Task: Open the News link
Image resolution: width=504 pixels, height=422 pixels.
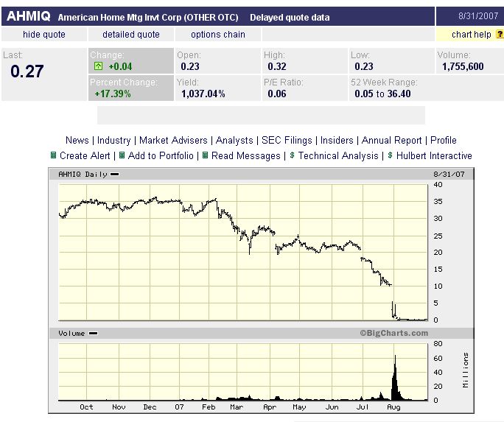Action: pyautogui.click(x=77, y=140)
